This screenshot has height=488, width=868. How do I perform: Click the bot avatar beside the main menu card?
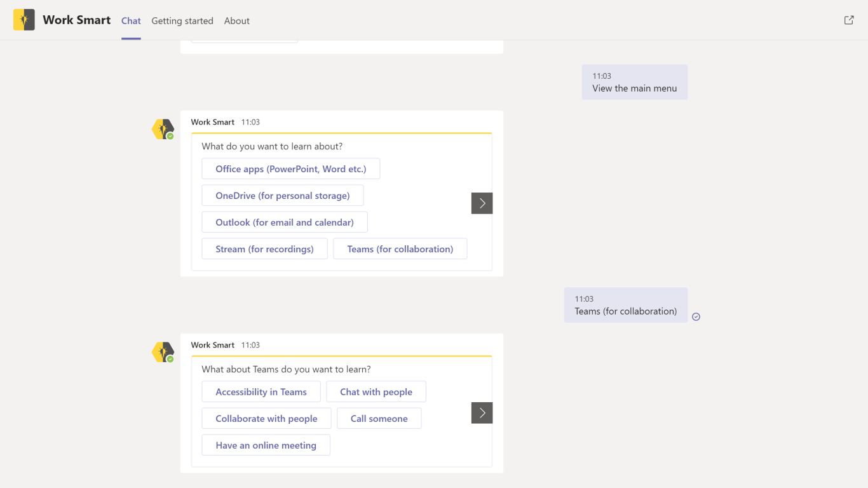click(163, 130)
